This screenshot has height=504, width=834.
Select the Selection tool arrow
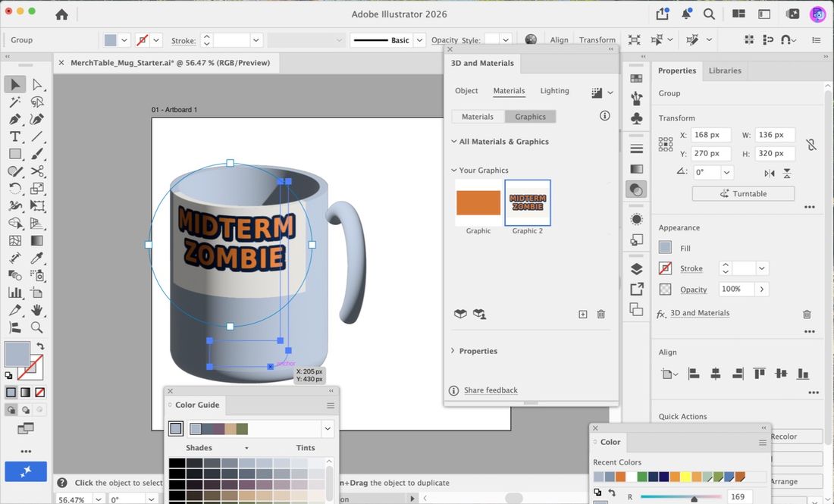(15, 85)
